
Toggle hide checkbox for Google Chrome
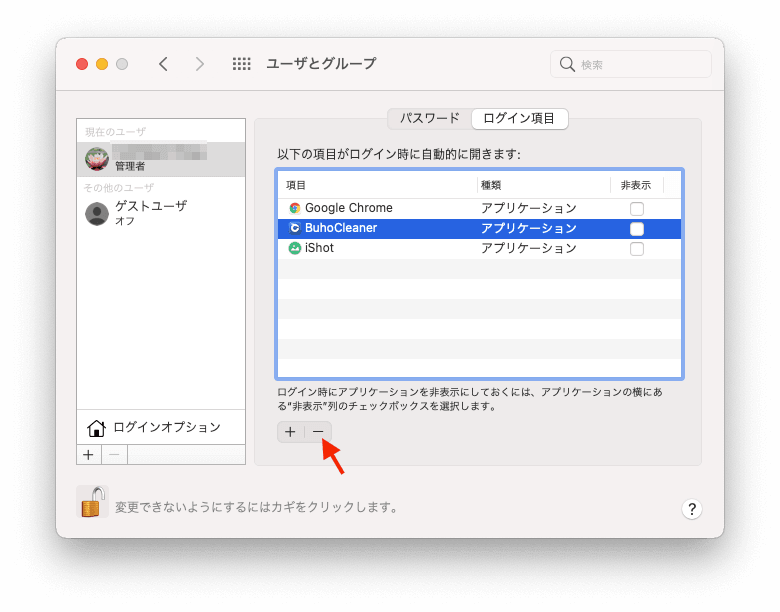pos(637,209)
